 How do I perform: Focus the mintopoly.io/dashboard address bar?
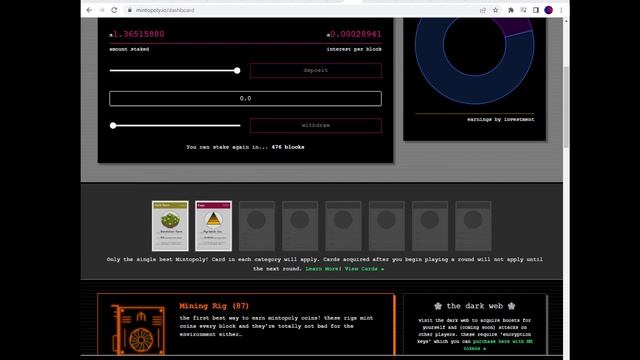pyautogui.click(x=302, y=10)
